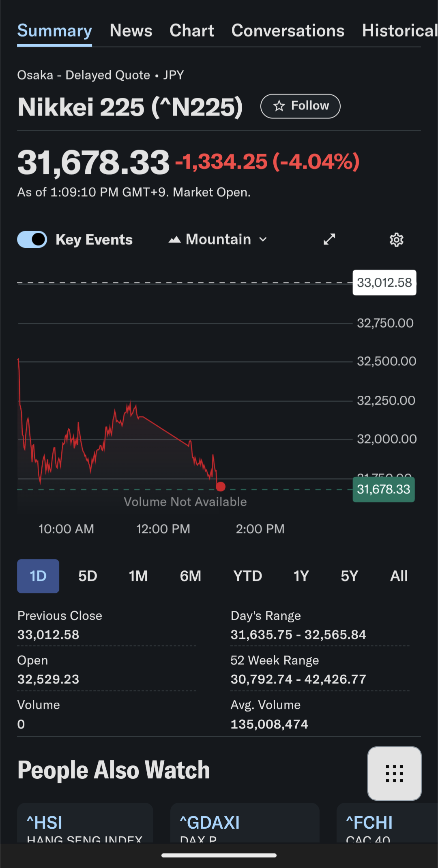Click the 32,750.00 price axis label
This screenshot has width=438, height=868.
pyautogui.click(x=385, y=323)
